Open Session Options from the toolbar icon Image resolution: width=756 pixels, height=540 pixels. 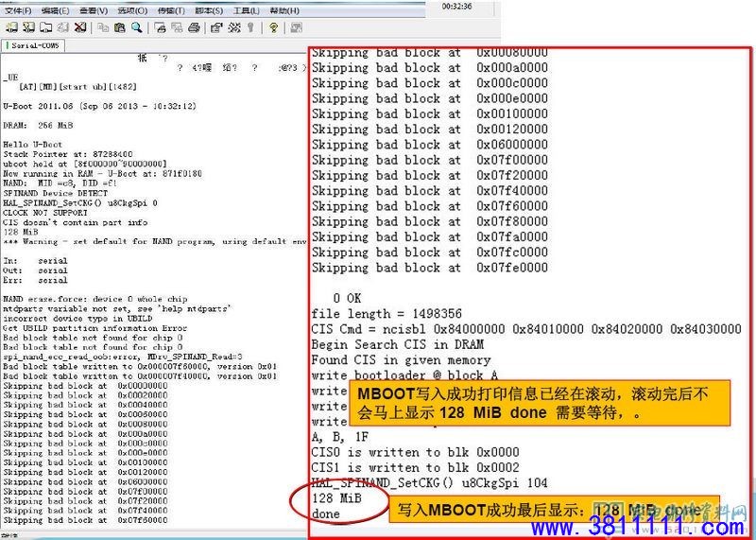[x=216, y=27]
